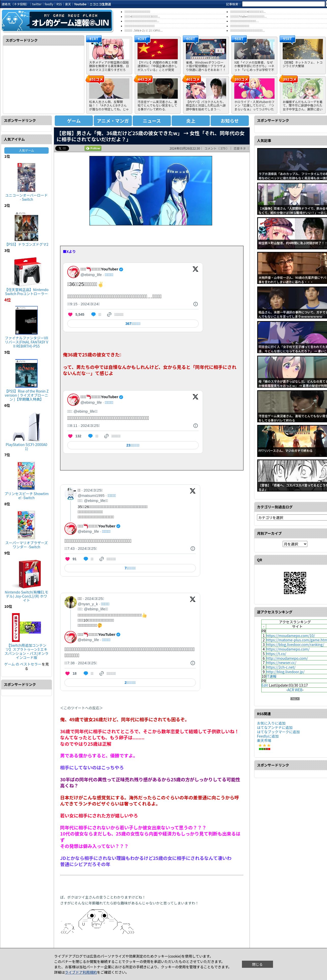Open info icon beside the 7:43 timestamp
Image resolution: width=327 pixels, height=980 pixels.
[x=193, y=549]
